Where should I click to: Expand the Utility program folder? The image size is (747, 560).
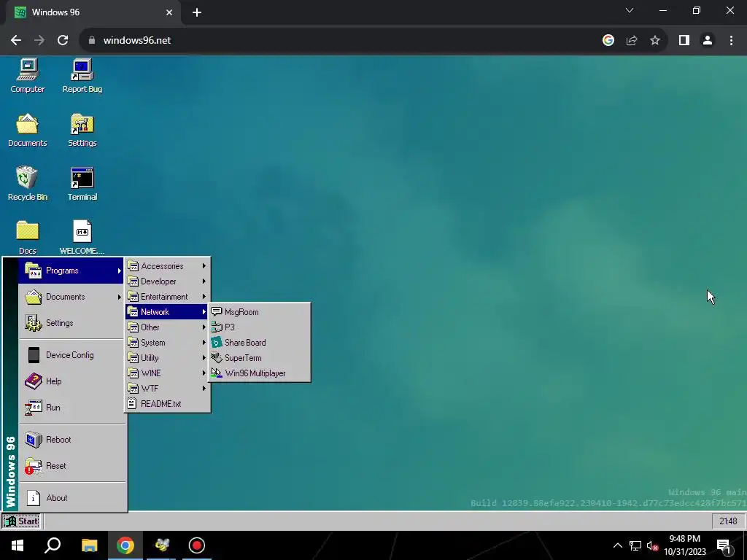(x=167, y=357)
